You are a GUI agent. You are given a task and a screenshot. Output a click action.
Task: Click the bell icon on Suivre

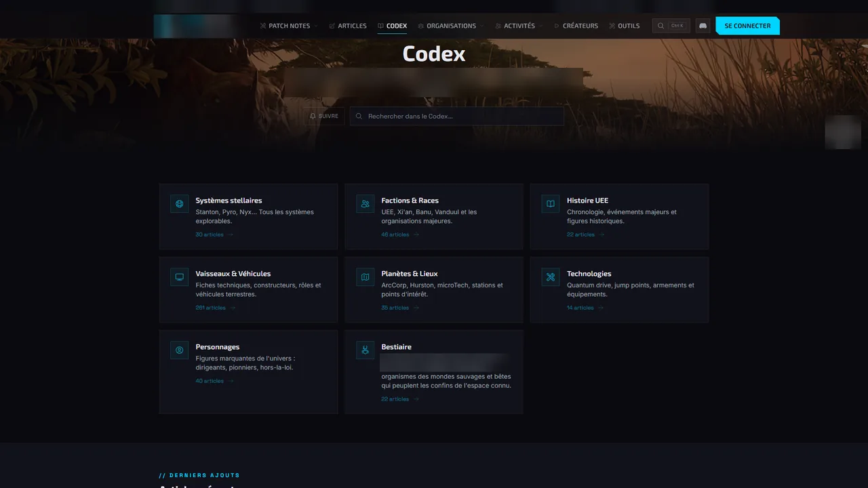tap(313, 116)
